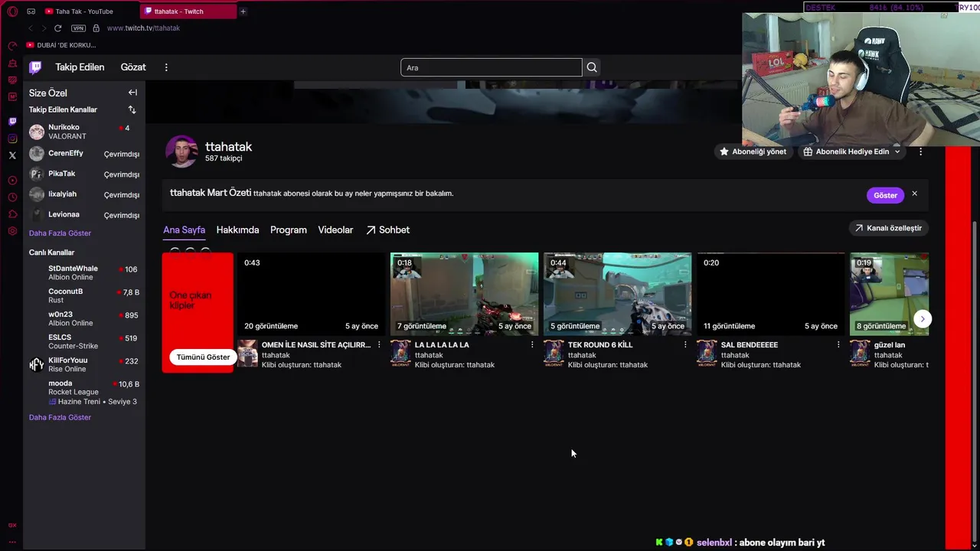Click the Ara search field
Image resolution: width=980 pixels, height=551 pixels.
point(491,67)
